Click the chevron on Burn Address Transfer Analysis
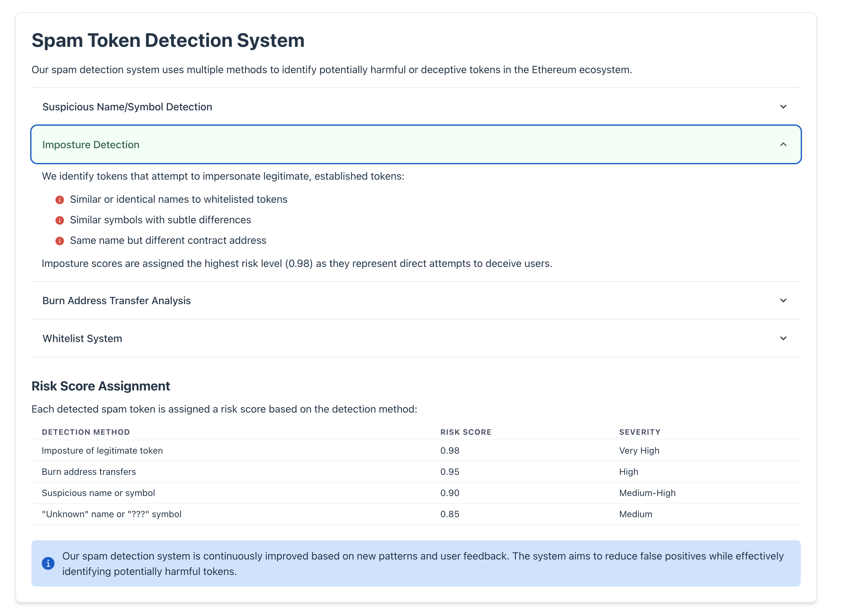Viewport: 854px width, 616px height. 784,301
